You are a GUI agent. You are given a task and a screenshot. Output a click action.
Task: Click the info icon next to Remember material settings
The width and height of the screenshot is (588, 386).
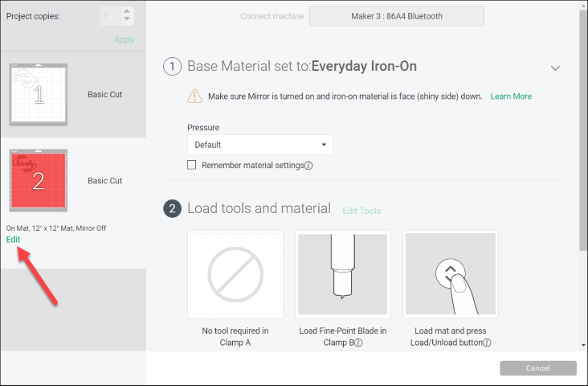pyautogui.click(x=308, y=166)
